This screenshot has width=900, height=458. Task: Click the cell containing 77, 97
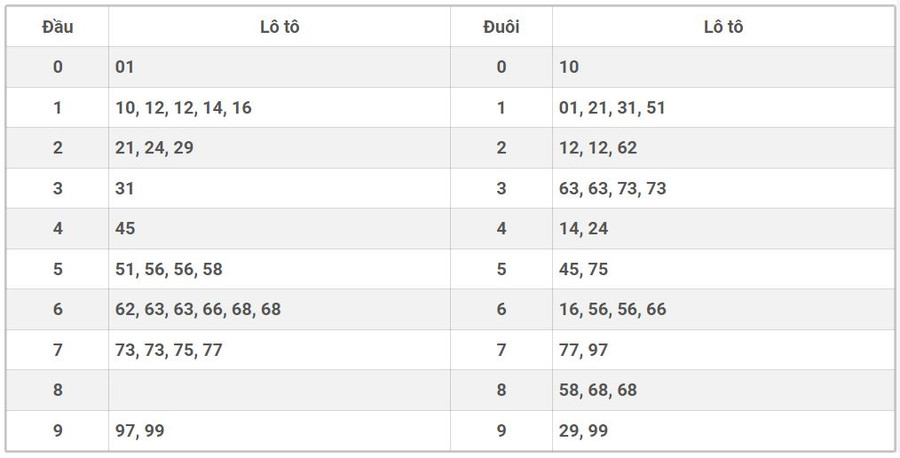[584, 350]
